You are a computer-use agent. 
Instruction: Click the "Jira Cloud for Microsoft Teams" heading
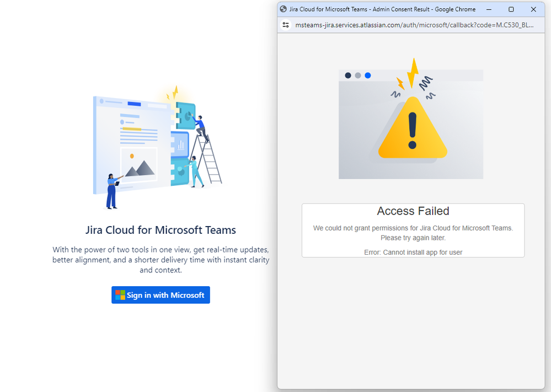click(161, 230)
